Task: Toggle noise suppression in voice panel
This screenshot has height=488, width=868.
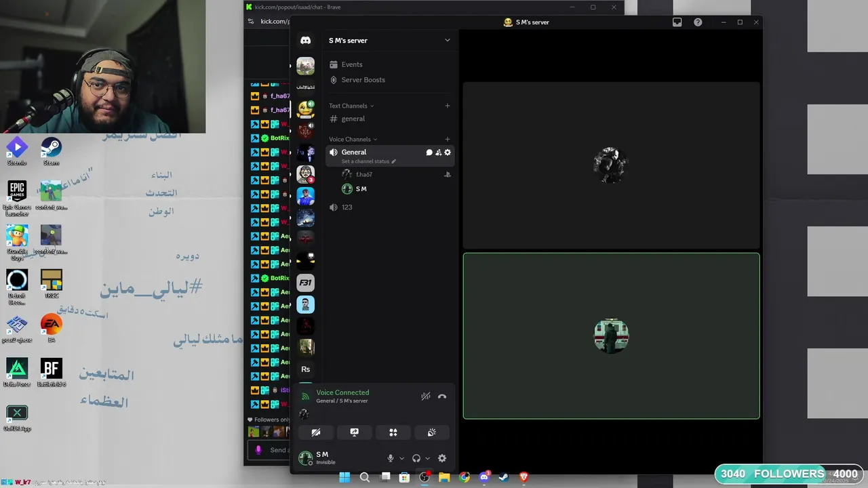Action: [x=426, y=396]
